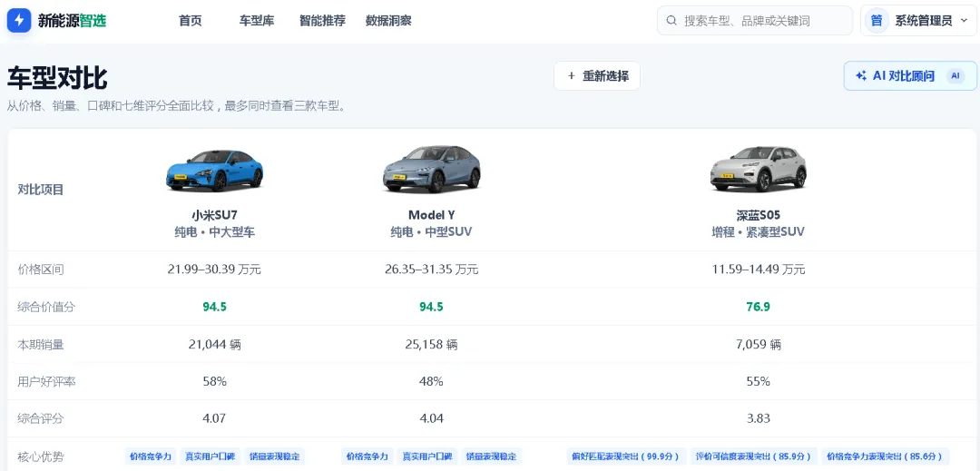Click the 3.83 综合评分 value

click(x=758, y=418)
